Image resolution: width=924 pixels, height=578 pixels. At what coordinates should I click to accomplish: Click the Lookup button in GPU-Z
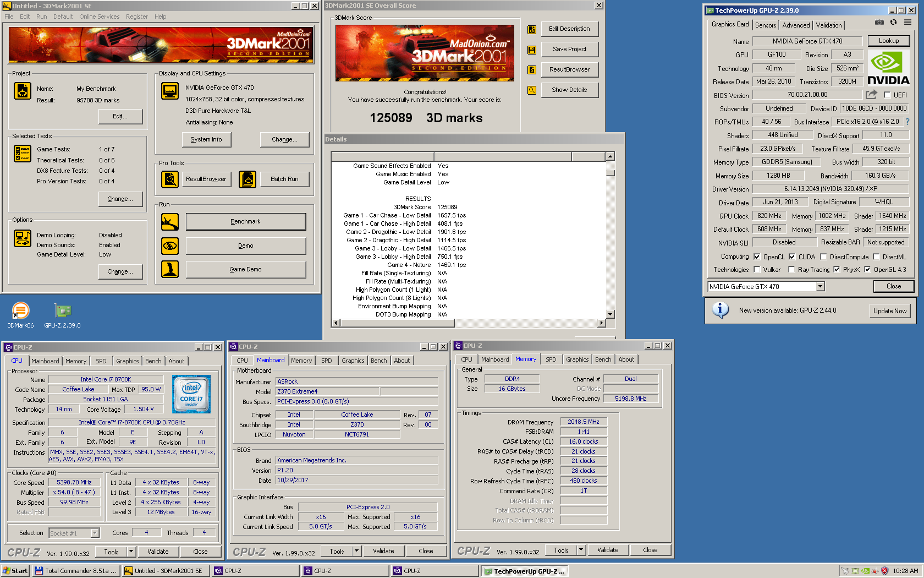point(888,41)
